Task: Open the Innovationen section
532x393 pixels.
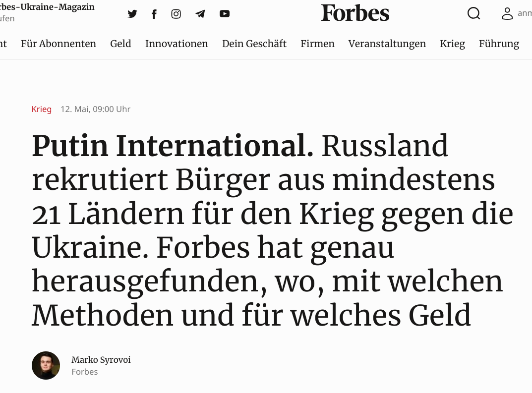Action: tap(177, 44)
